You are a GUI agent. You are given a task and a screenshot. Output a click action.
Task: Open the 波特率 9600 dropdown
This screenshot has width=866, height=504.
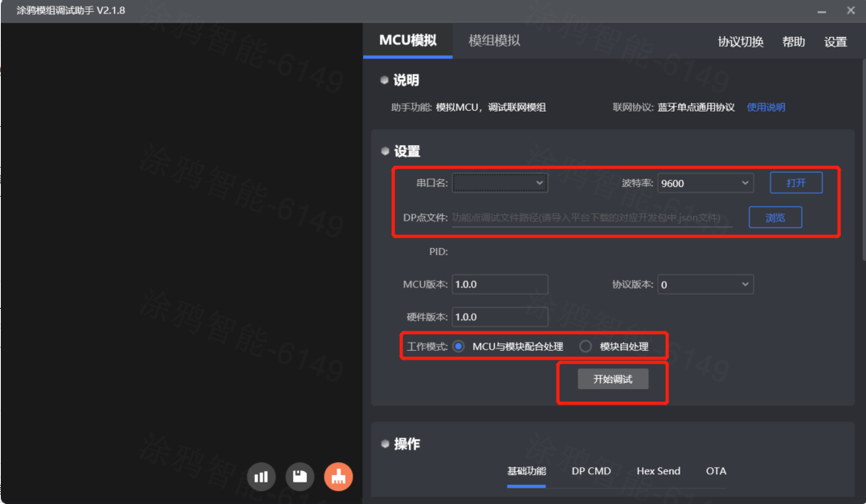[x=705, y=183]
